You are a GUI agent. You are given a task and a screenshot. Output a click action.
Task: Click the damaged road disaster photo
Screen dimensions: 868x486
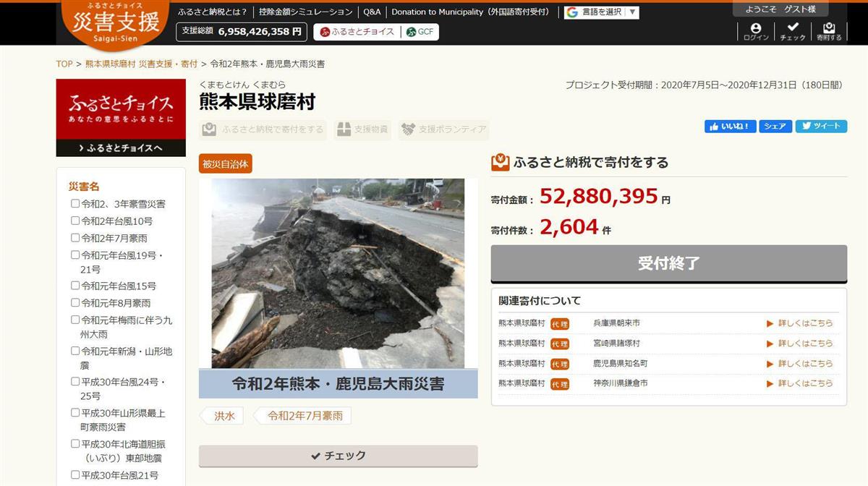click(x=338, y=273)
